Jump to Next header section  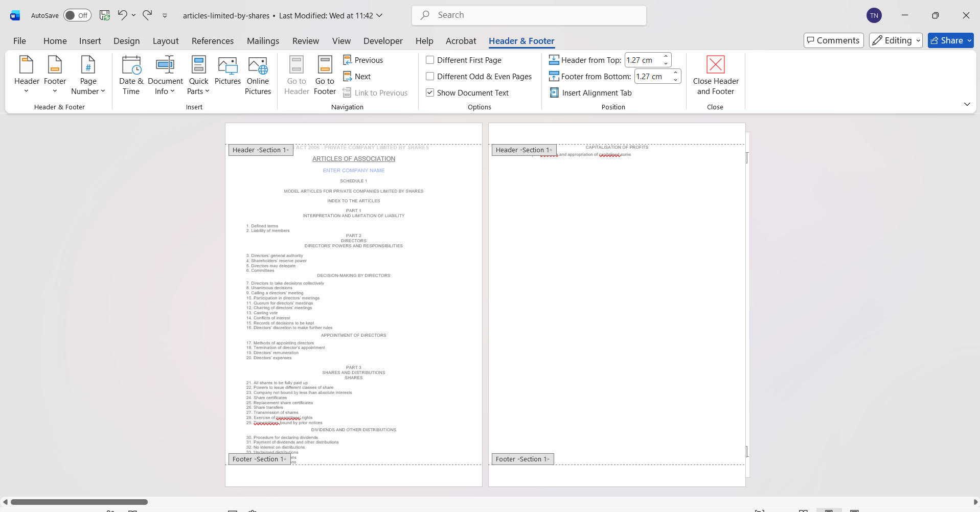coord(357,77)
